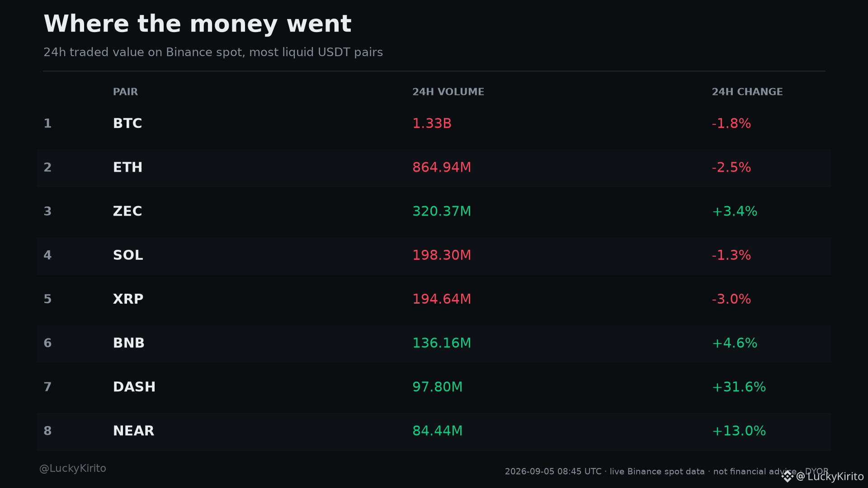Select the BTC pair row
This screenshot has height=488, width=868.
(434, 123)
